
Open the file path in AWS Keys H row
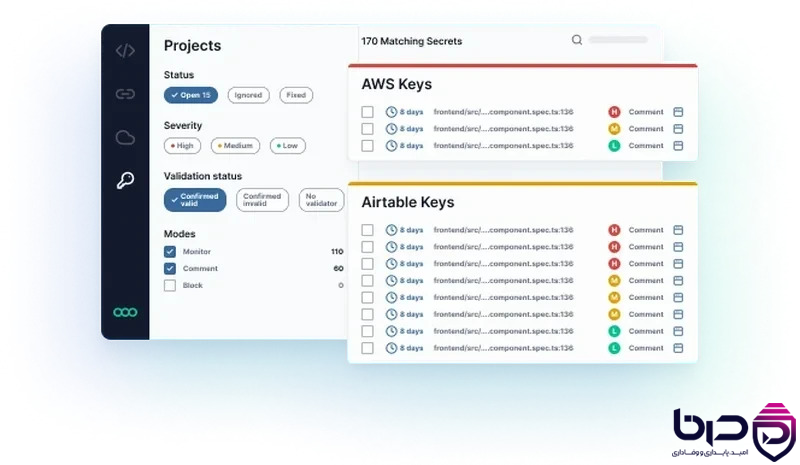[504, 112]
